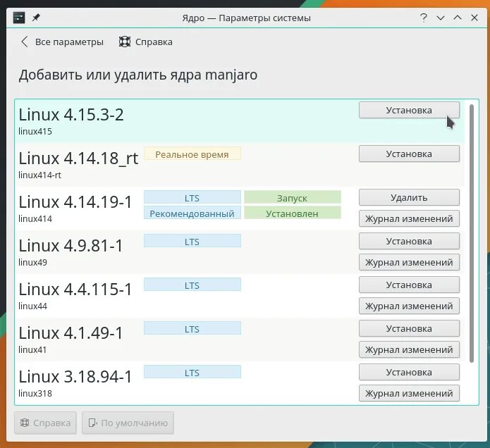
Task: Install Linux 4.4.115-1 kernel
Action: (409, 285)
